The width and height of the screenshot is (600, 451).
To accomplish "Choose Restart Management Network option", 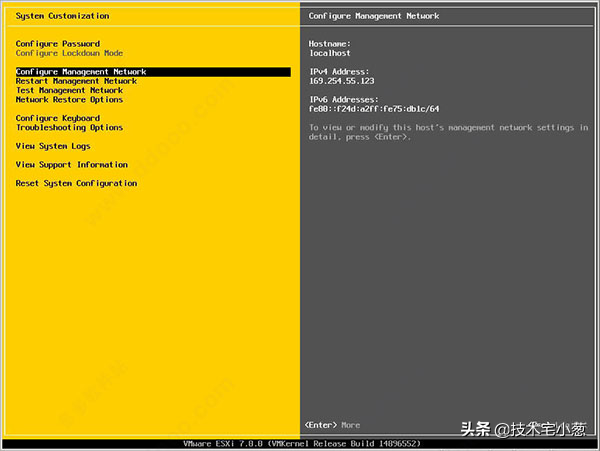I will click(x=76, y=81).
